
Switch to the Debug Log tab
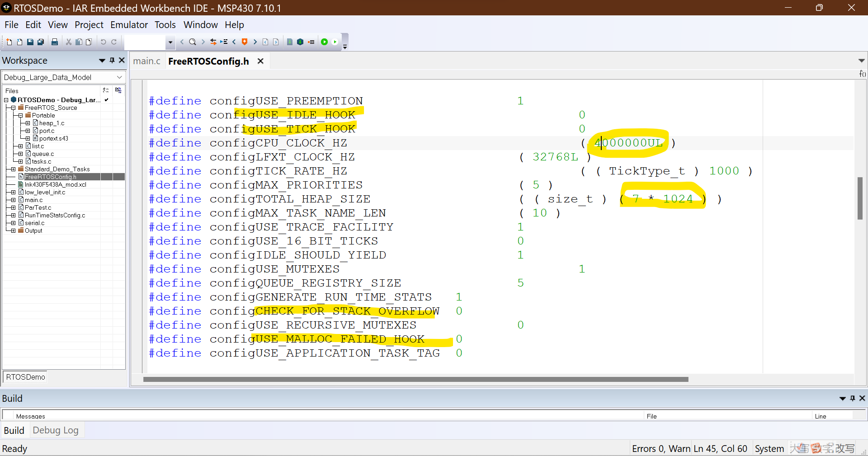coord(55,430)
